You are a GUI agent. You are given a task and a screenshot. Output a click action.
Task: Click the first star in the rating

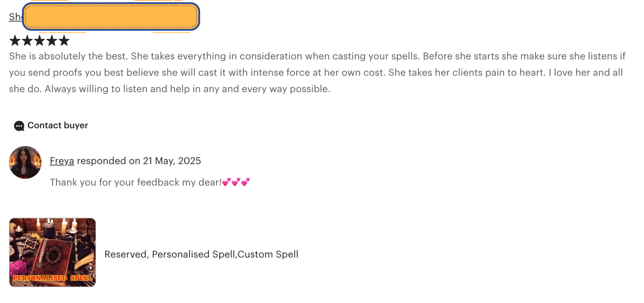coord(15,41)
